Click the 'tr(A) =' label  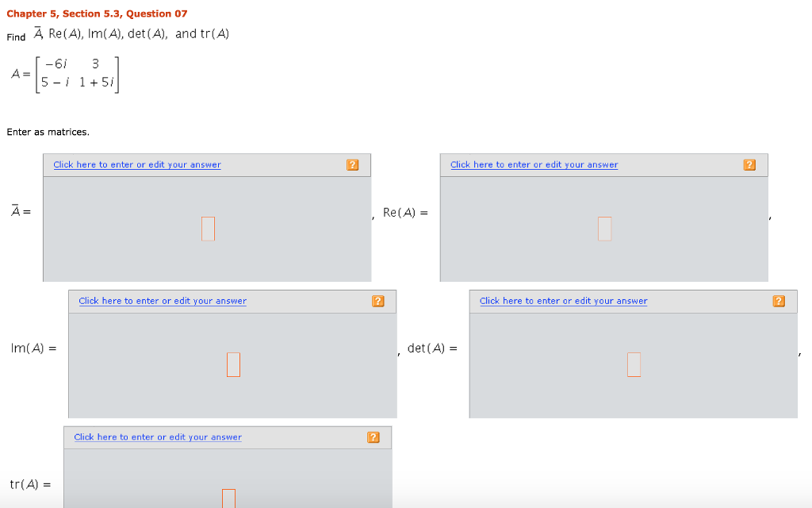click(x=30, y=484)
